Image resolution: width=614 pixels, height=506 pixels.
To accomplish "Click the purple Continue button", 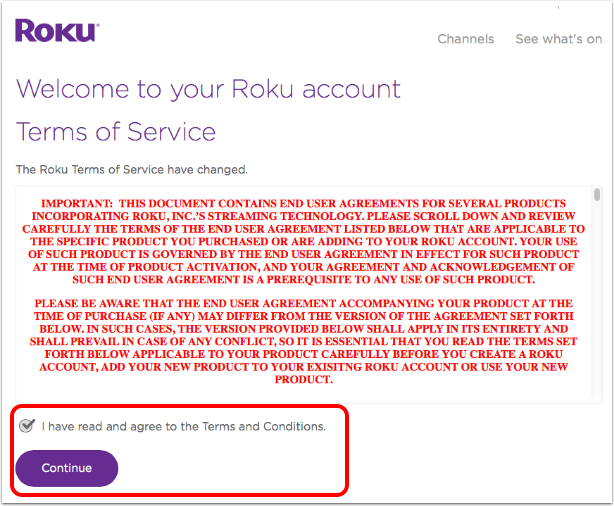I will 67,468.
